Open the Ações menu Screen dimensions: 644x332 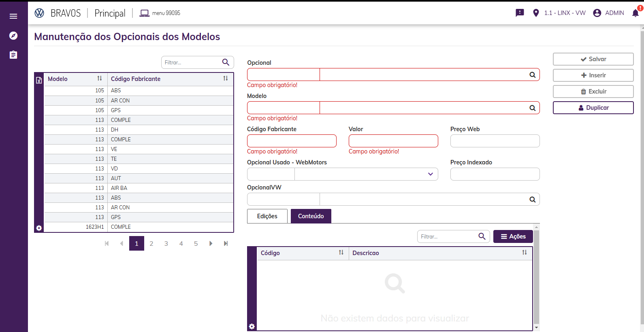click(513, 236)
